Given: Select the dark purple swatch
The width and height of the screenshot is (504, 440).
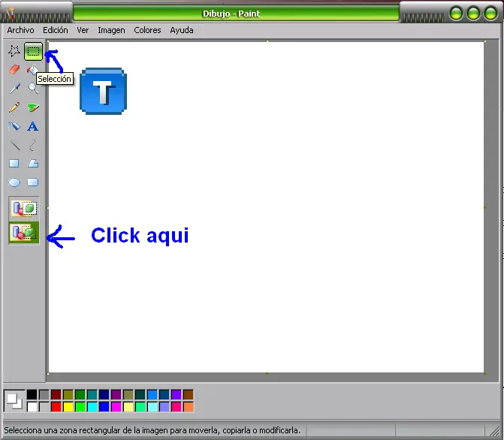Looking at the screenshot, I should [116, 394].
